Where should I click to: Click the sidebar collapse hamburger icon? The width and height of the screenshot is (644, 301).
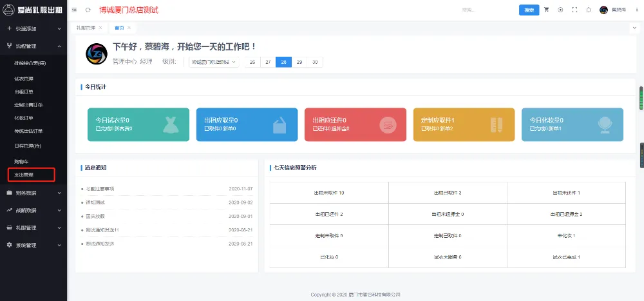point(74,10)
